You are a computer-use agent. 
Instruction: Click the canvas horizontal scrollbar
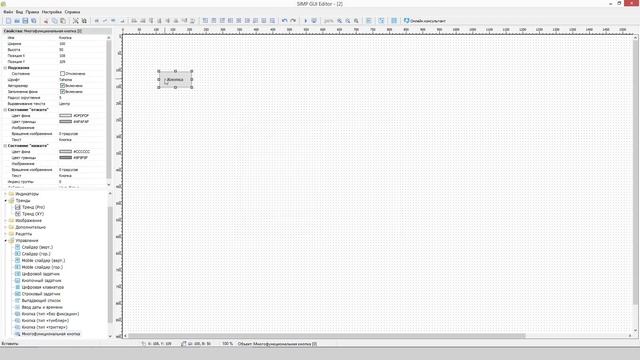pos(327,336)
